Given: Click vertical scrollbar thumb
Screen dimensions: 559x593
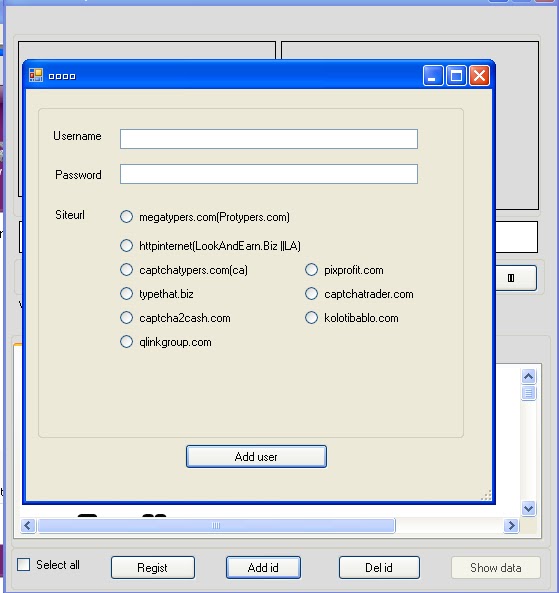Looking at the screenshot, I should [x=528, y=393].
